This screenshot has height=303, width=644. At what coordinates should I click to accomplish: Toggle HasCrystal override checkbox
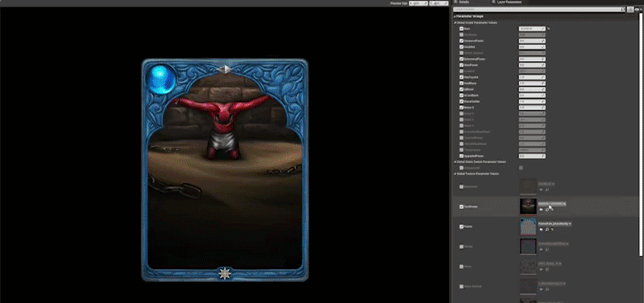(x=462, y=77)
